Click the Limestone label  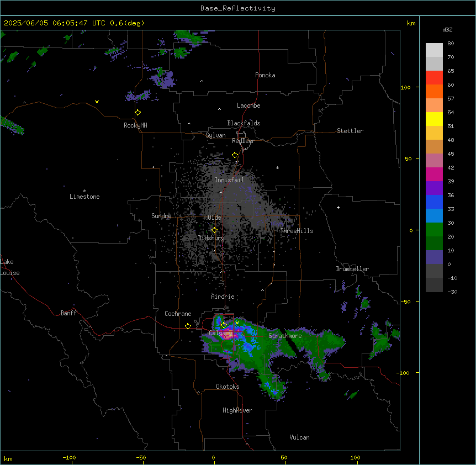tap(84, 197)
